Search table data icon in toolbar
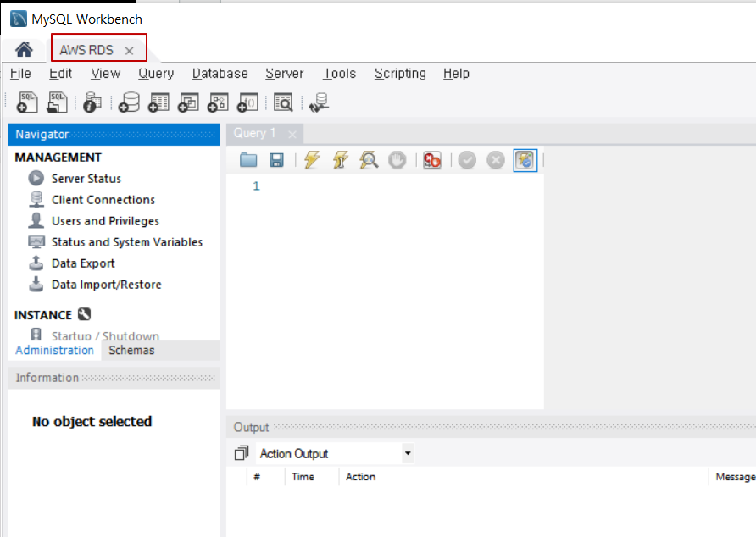This screenshot has height=537, width=756. [283, 102]
